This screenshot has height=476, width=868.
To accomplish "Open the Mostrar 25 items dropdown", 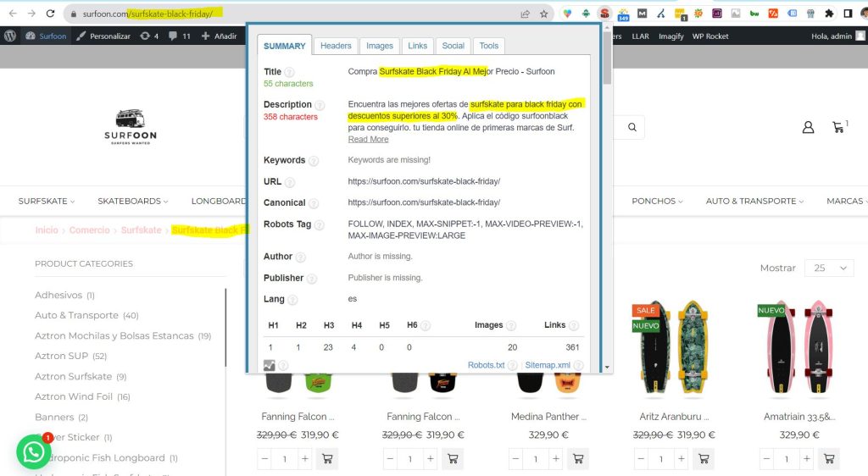I will [x=829, y=268].
